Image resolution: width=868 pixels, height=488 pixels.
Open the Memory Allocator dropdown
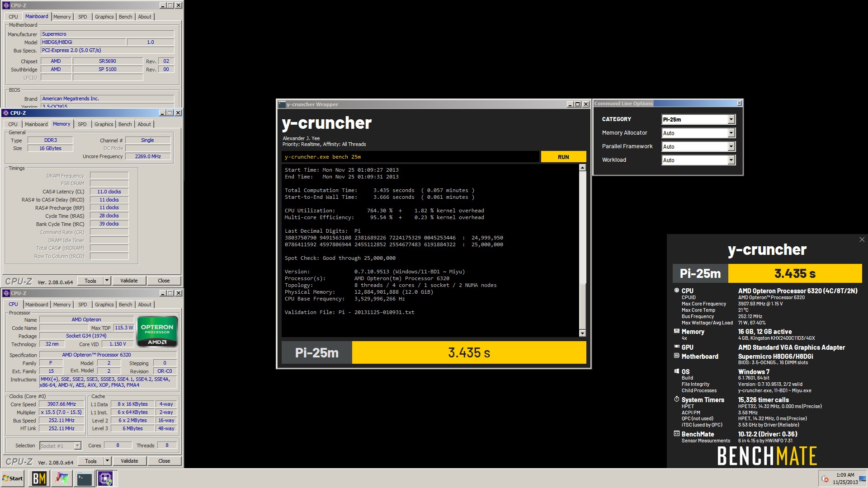coord(731,133)
